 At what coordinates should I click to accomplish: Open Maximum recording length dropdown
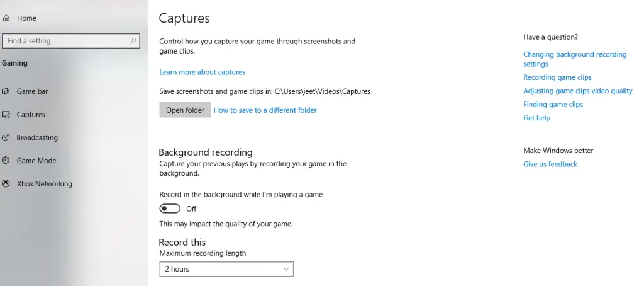pyautogui.click(x=226, y=269)
